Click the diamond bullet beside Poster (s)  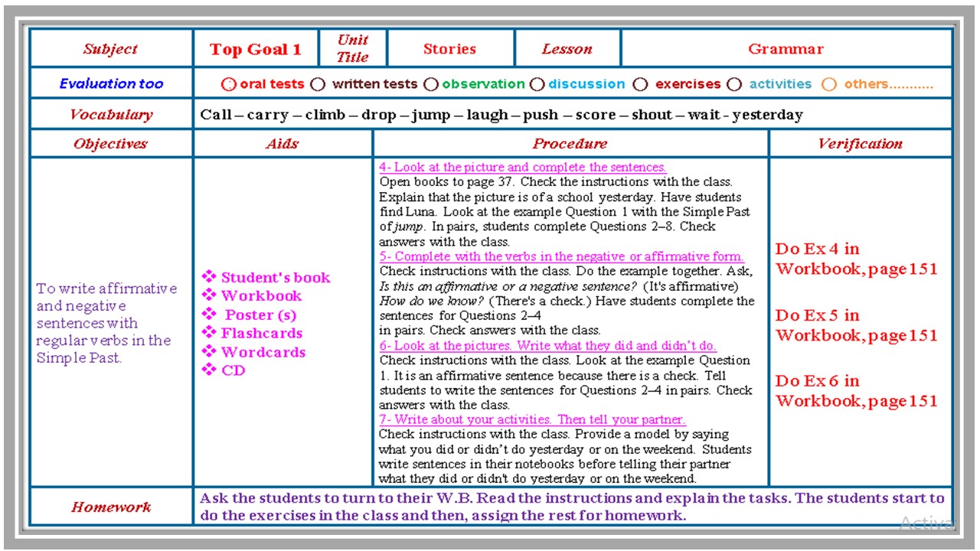click(209, 315)
